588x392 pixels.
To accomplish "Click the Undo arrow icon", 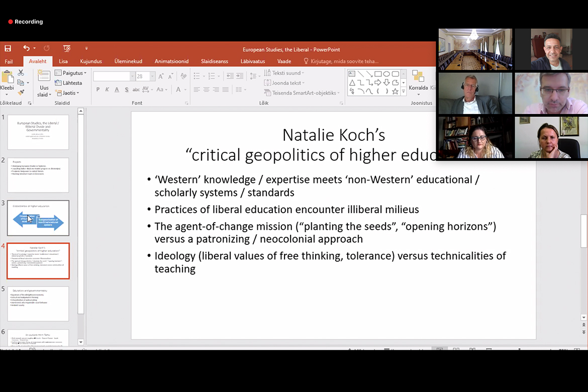I will coord(26,49).
